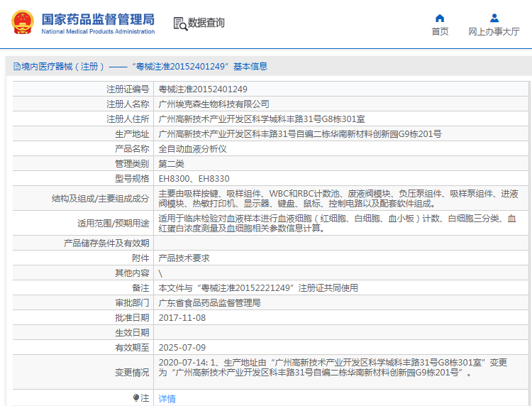Open the 数据查询 page title
This screenshot has width=532, height=406.
coord(206,23)
